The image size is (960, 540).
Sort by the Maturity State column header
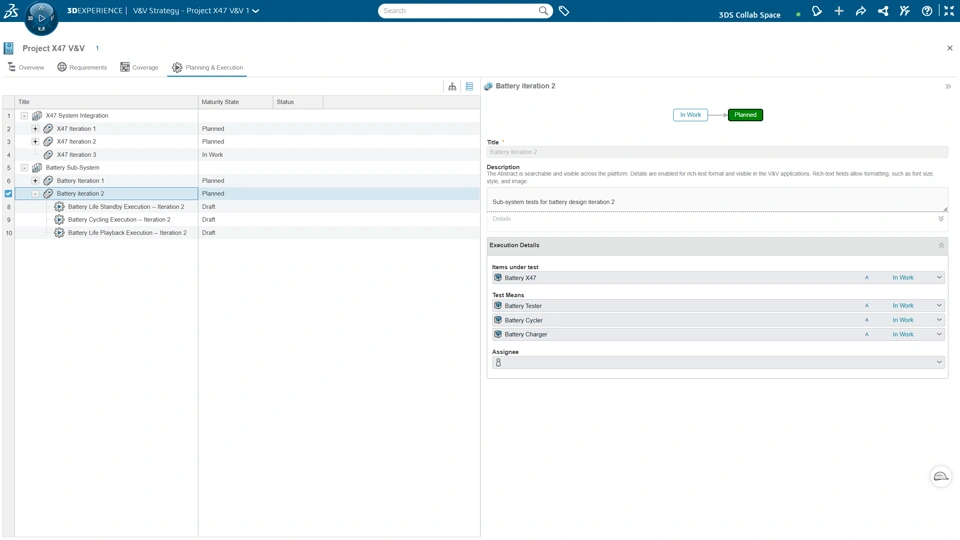[235, 102]
